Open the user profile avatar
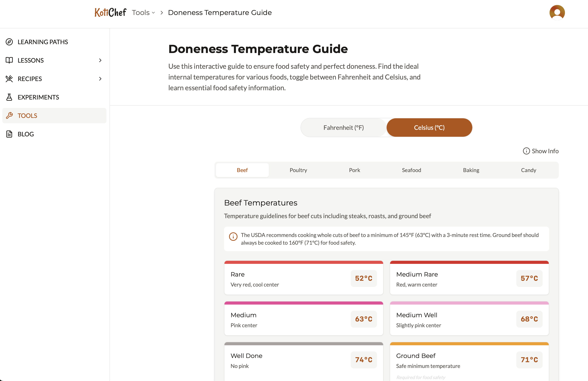Screen dimensions: 588x381 557,12
